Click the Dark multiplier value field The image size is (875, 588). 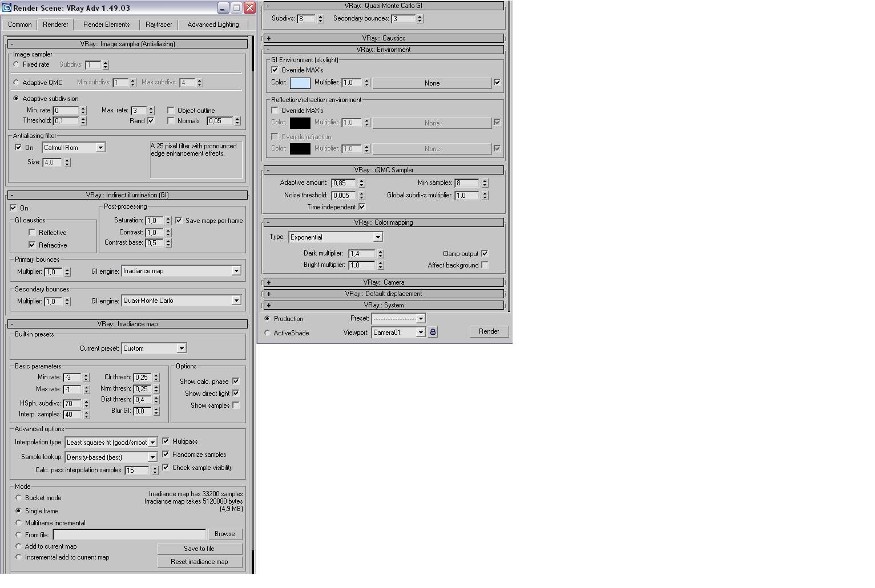[x=361, y=253]
